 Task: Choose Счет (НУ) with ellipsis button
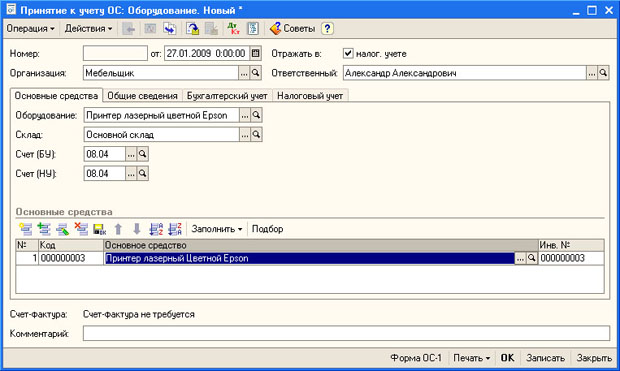pos(131,173)
